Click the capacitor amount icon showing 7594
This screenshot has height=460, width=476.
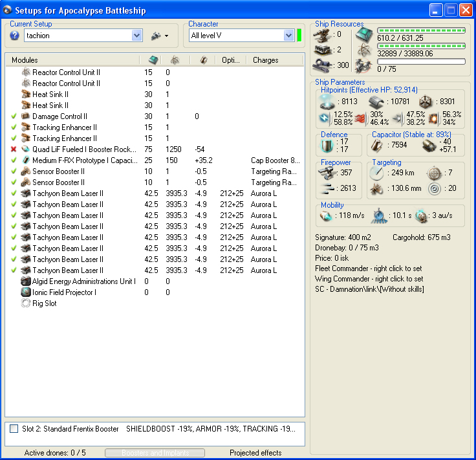pyautogui.click(x=377, y=146)
